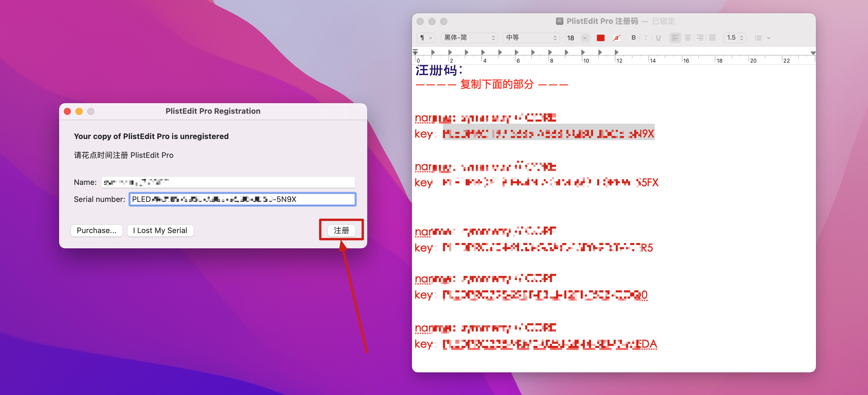
Task: Click 请花点时间注册 PlistEdit Pro text
Action: [x=124, y=155]
